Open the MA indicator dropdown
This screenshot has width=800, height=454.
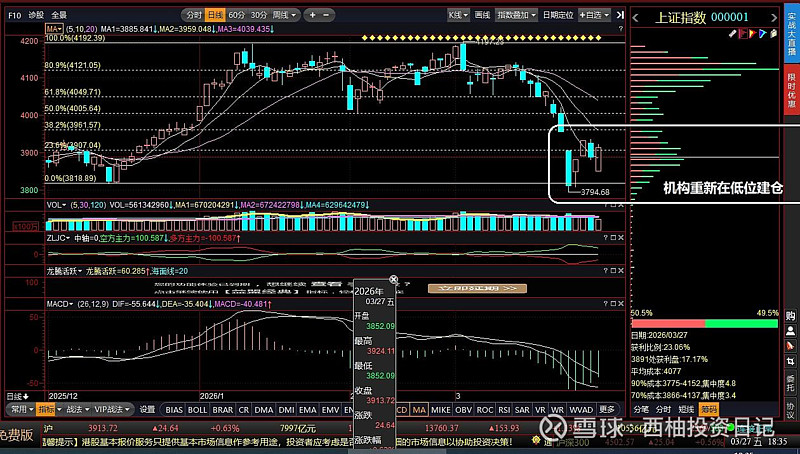click(54, 29)
